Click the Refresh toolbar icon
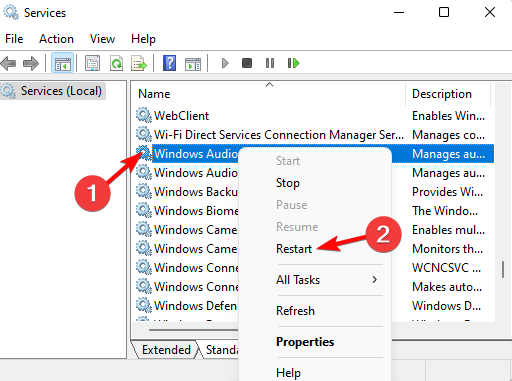512x381 pixels. tap(116, 63)
